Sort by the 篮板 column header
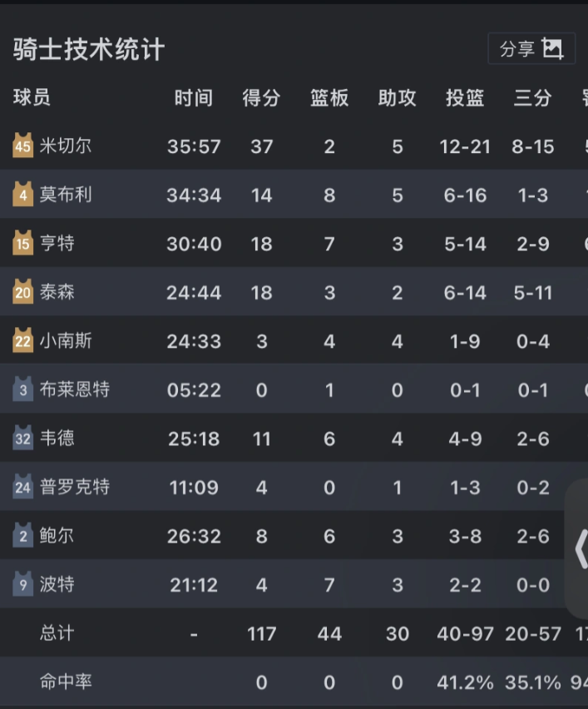This screenshot has width=588, height=709. [x=329, y=98]
